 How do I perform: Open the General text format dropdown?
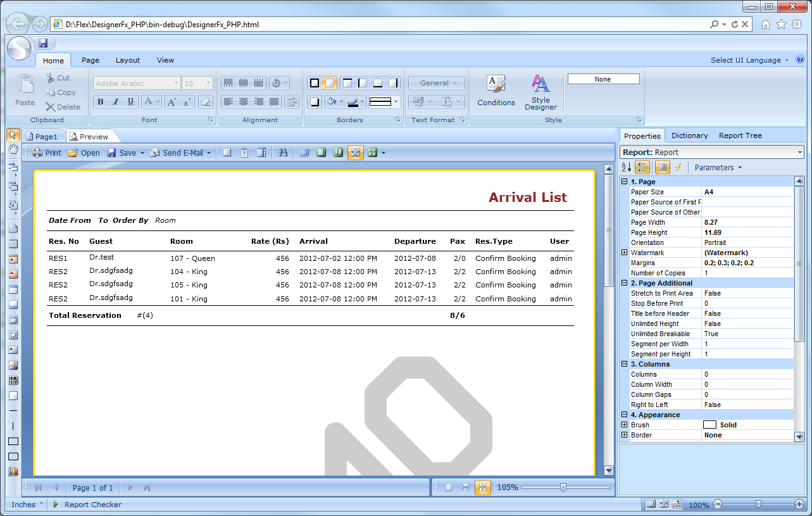tap(437, 83)
